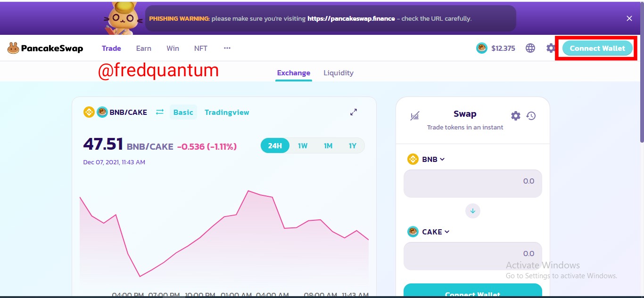Open the language globe selector
The image size is (644, 298).
(530, 48)
